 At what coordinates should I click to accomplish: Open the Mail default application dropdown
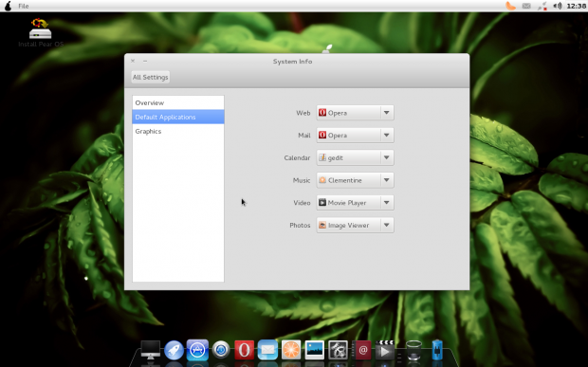point(355,136)
